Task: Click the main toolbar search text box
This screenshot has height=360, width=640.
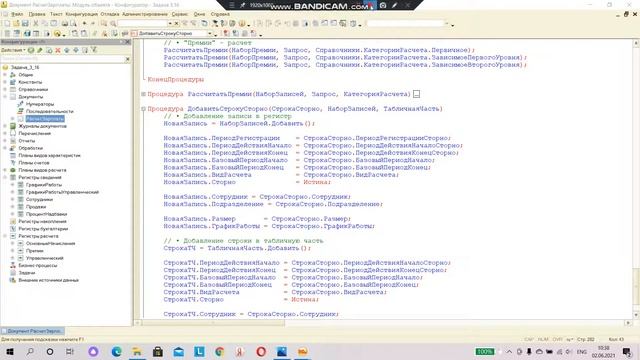Action: pos(143,24)
